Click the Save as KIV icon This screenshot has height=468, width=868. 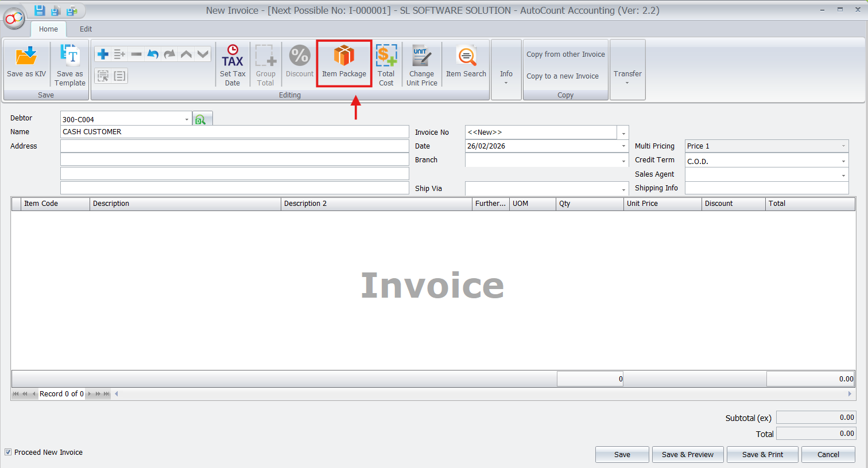26,57
